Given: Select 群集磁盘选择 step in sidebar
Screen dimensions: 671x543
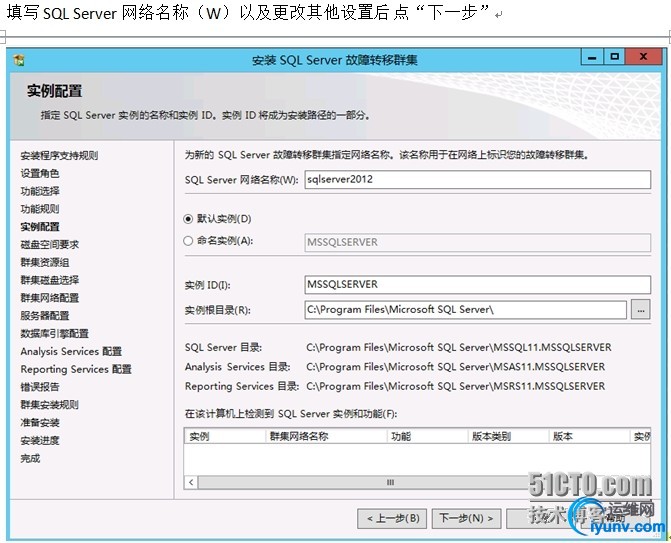Looking at the screenshot, I should pyautogui.click(x=50, y=280).
